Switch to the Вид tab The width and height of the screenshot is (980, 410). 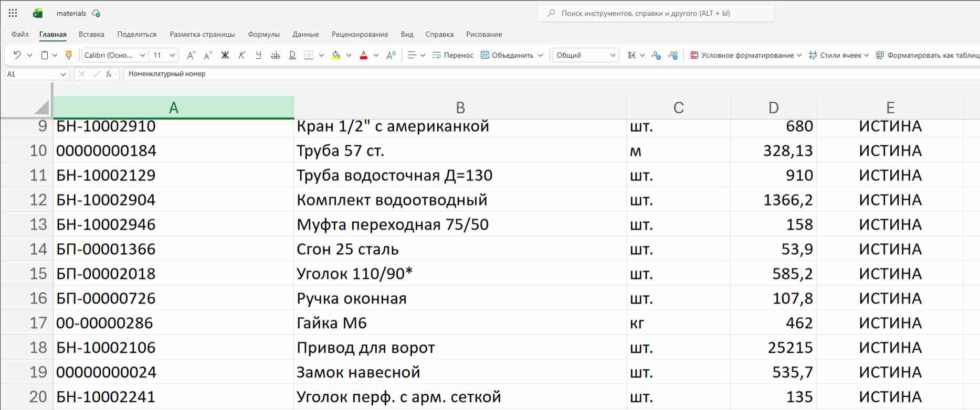coord(407,34)
